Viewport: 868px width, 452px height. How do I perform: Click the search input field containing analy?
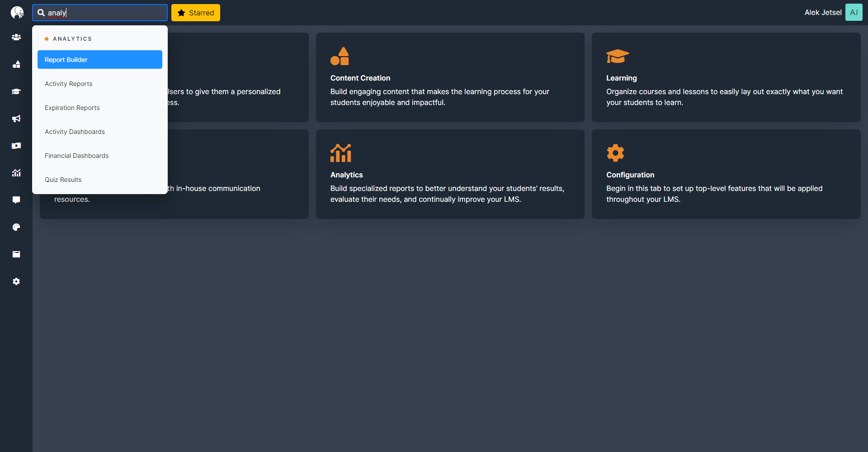tap(100, 13)
